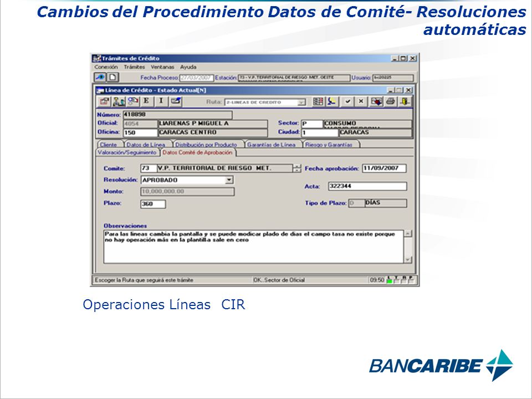Click the E toolbar button
Screen dimensions: 532x399
pos(146,101)
